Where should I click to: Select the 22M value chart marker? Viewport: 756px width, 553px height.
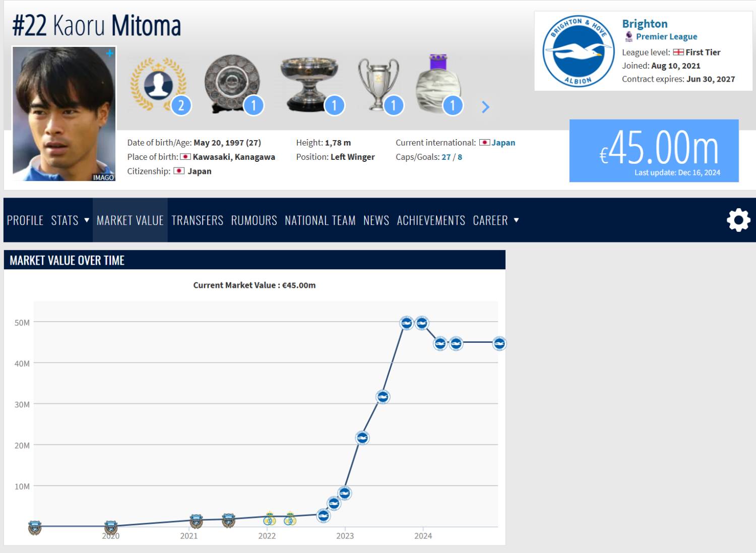click(362, 438)
